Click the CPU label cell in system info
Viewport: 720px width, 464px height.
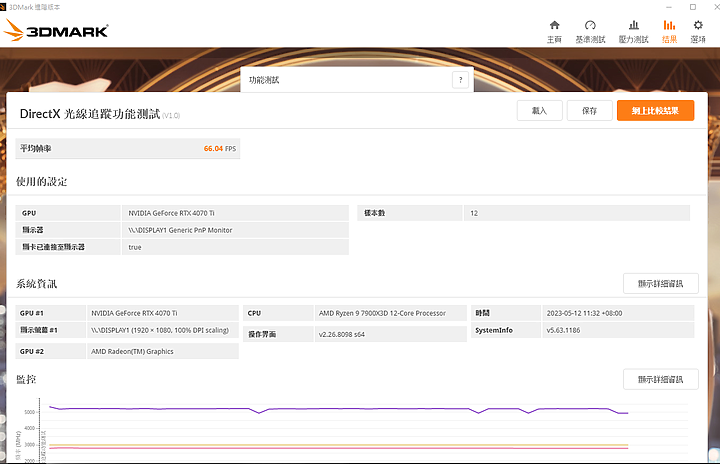coord(278,313)
